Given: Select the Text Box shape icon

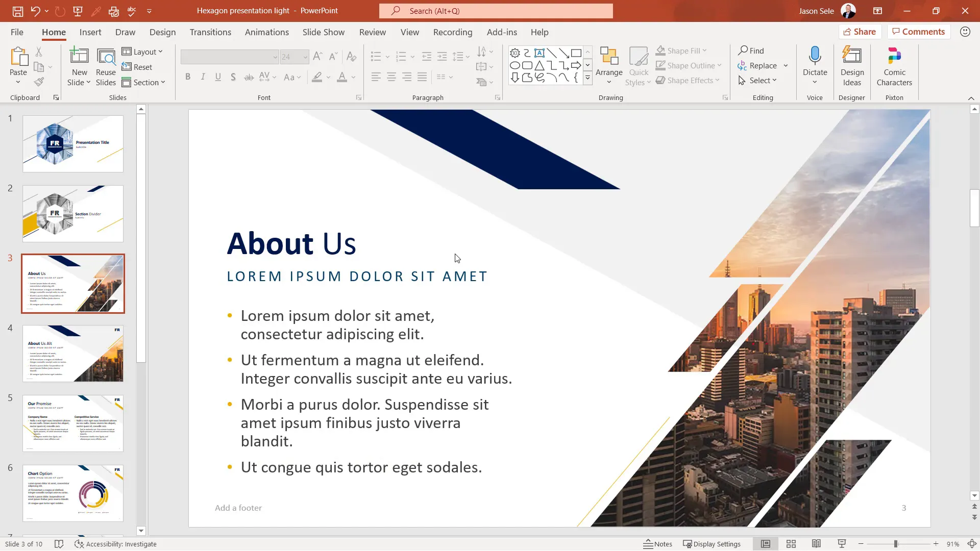Looking at the screenshot, I should (540, 53).
